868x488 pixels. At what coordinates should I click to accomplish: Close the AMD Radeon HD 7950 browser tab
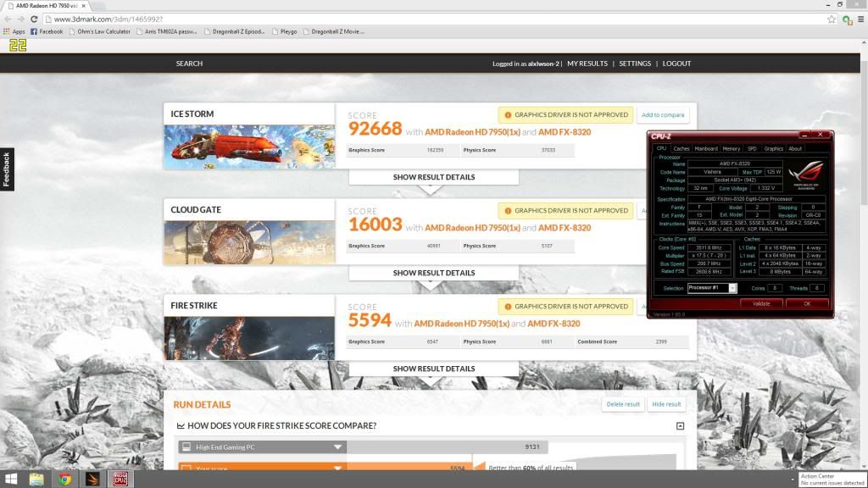(84, 6)
